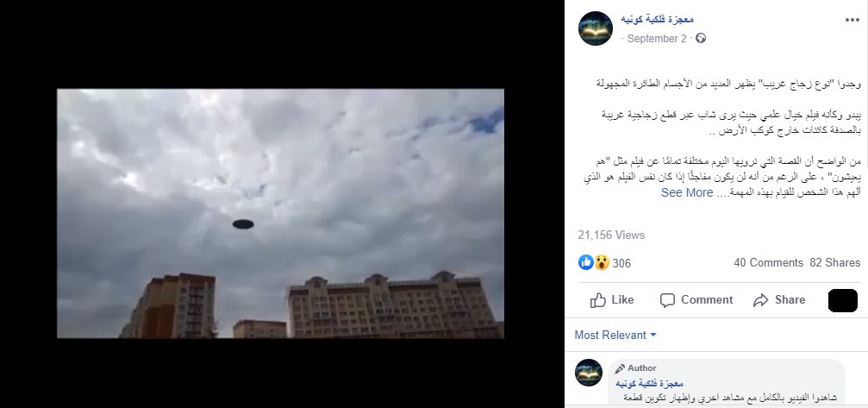View the 40 Comments link
Image resolution: width=868 pixels, height=408 pixels.
click(768, 262)
